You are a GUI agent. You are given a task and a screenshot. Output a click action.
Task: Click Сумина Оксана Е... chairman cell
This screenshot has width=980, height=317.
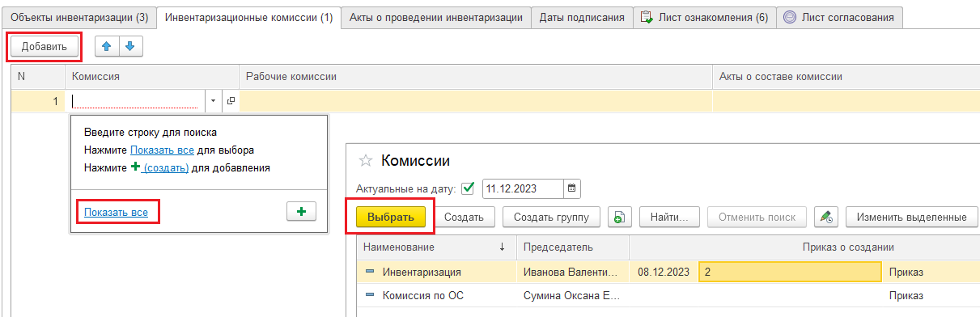coord(573,297)
